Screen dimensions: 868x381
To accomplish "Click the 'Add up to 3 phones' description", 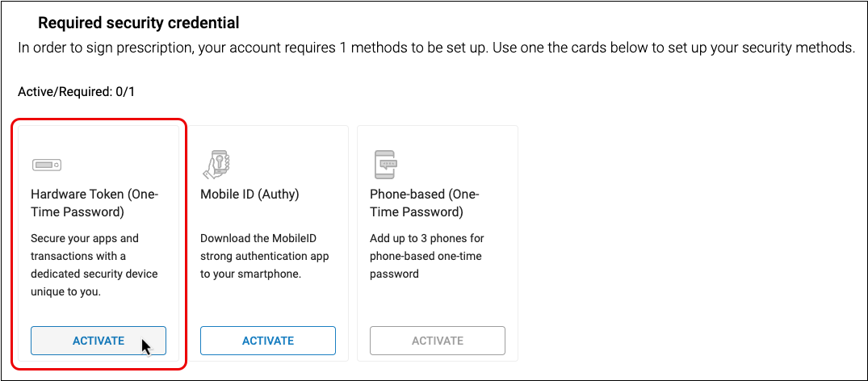I will pos(427,256).
